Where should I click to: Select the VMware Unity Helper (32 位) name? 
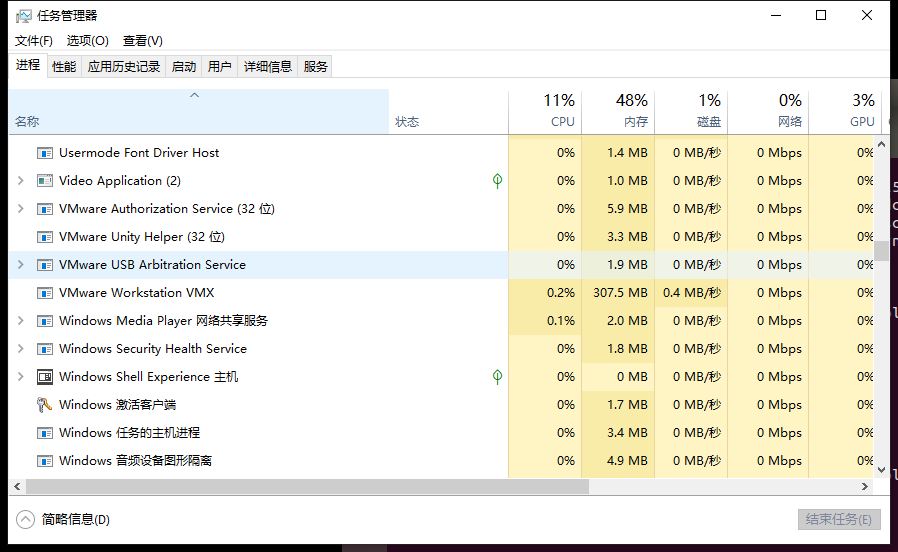142,237
